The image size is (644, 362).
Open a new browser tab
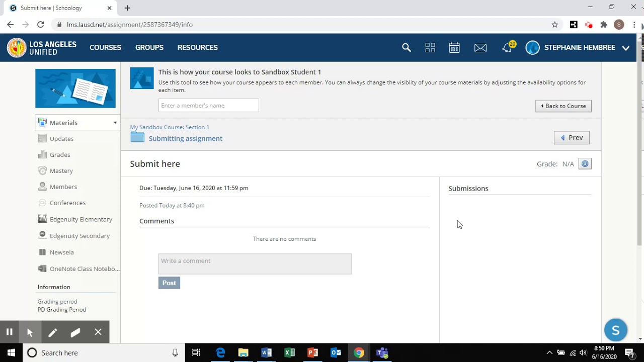[127, 8]
